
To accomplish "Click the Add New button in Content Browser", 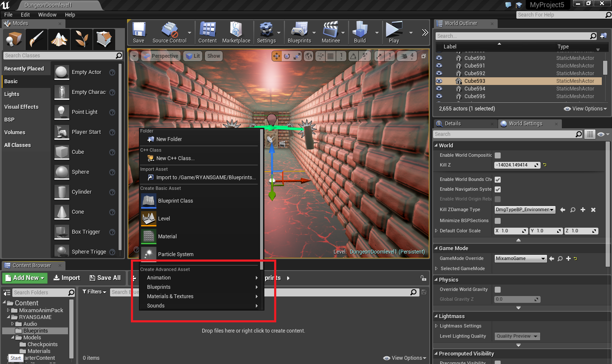I will 25,278.
